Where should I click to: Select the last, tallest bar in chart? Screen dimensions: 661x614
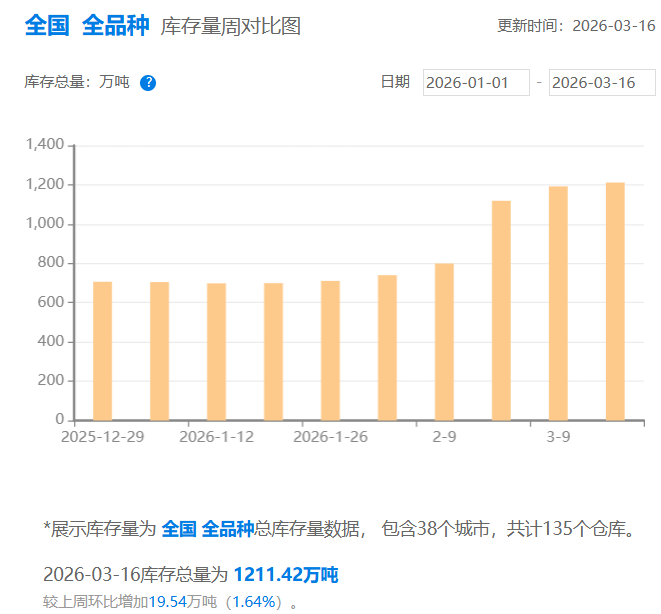615,301
